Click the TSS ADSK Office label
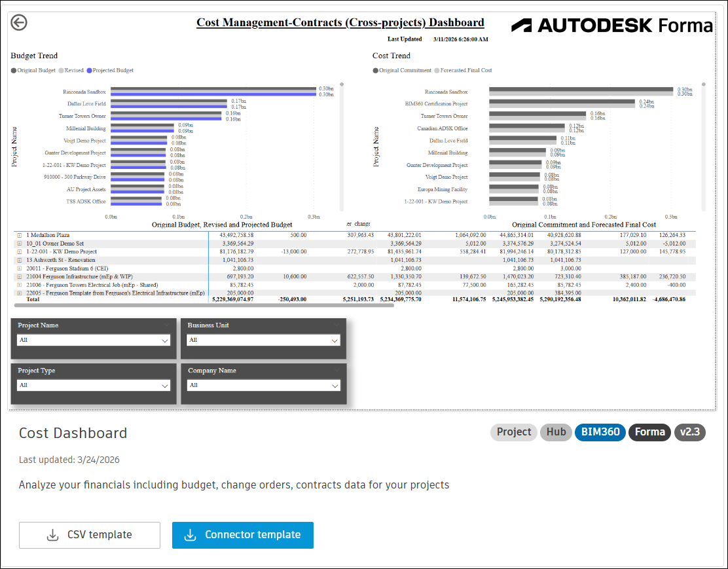The width and height of the screenshot is (728, 569). 86,202
